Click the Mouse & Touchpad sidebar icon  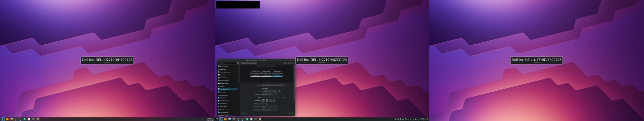(219, 72)
